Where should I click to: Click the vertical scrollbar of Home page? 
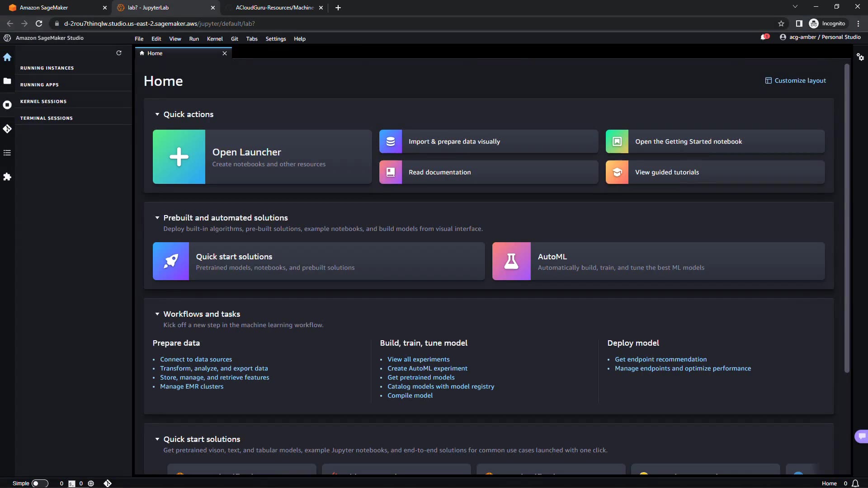tap(847, 217)
